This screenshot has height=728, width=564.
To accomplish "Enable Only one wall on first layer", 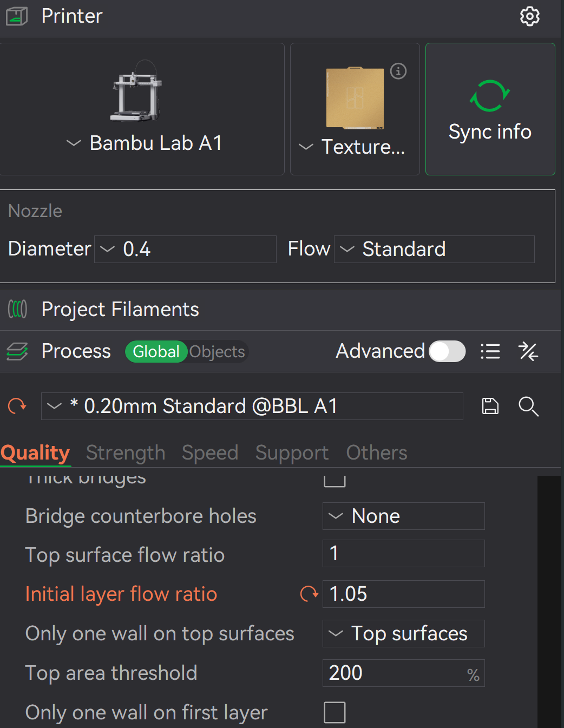I will [335, 712].
